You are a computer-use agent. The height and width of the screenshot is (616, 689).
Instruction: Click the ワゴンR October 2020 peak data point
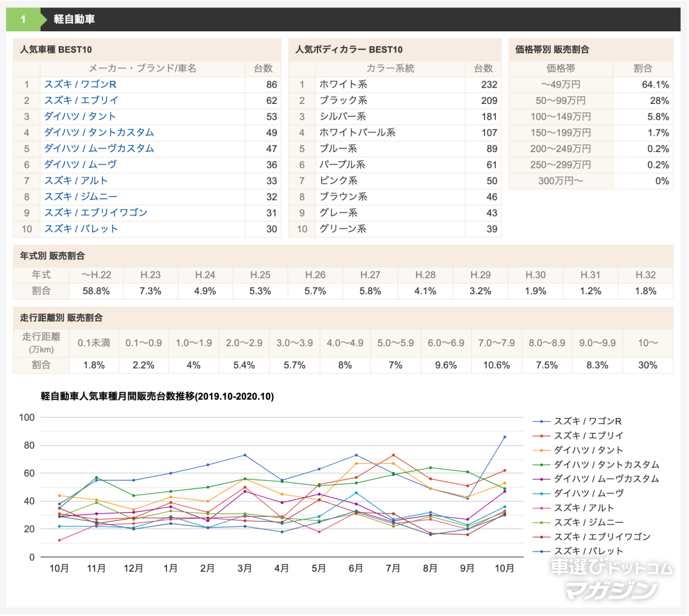pos(504,437)
